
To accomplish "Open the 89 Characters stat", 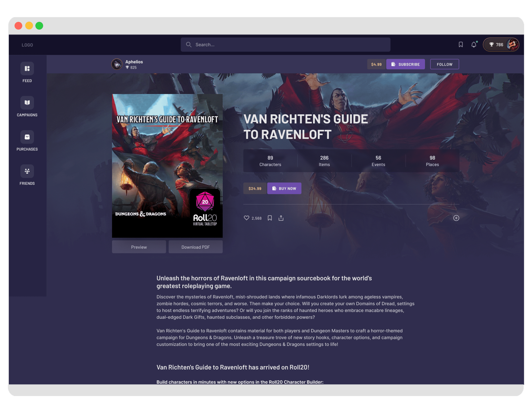I will click(x=270, y=161).
